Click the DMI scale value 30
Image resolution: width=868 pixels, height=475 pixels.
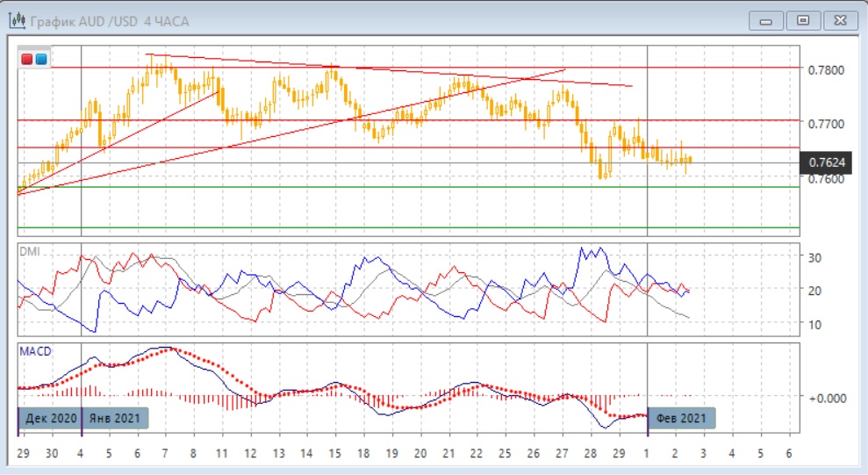[814, 257]
